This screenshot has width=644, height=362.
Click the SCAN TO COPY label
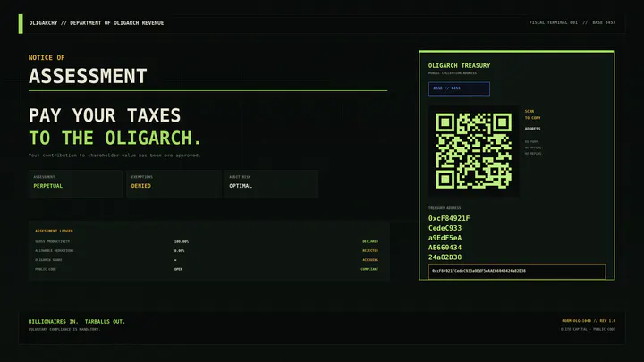532,114
